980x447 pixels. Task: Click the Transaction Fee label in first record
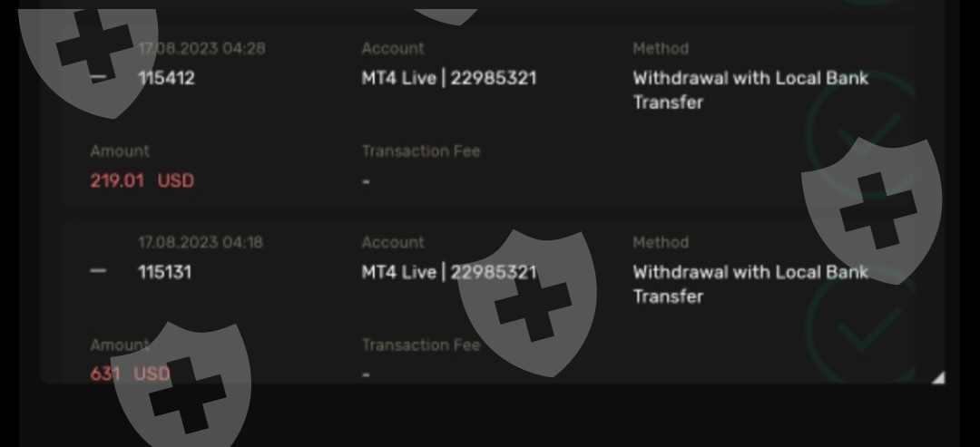pos(421,151)
